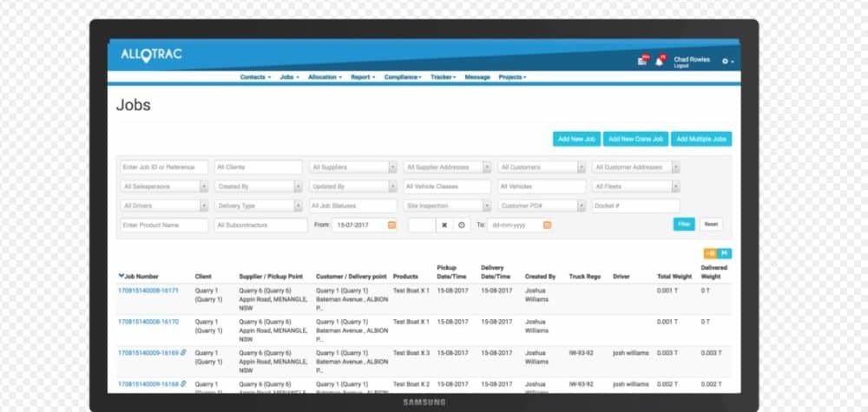Image resolution: width=868 pixels, height=412 pixels.
Task: Sort by Job Number column arrow
Action: (x=122, y=277)
